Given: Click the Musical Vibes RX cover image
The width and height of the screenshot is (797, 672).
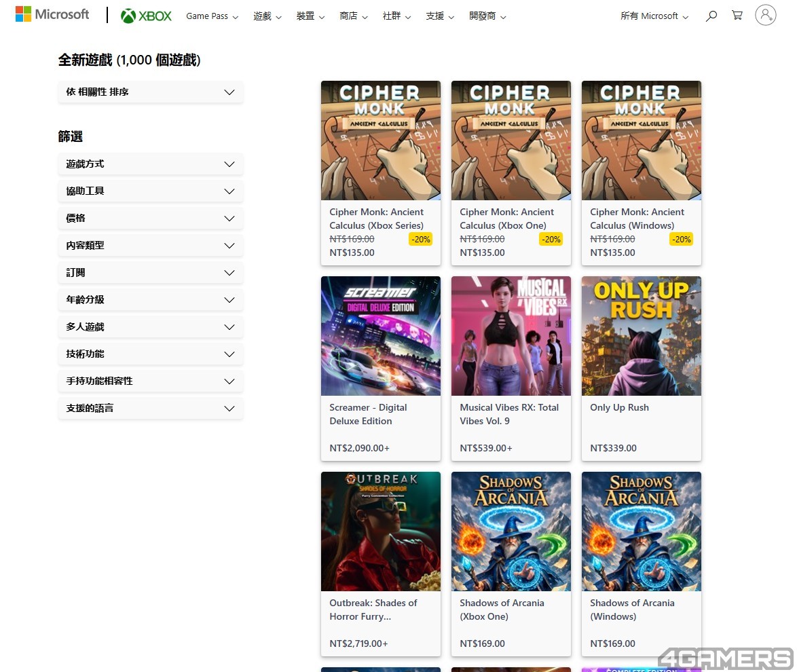Looking at the screenshot, I should (x=511, y=336).
